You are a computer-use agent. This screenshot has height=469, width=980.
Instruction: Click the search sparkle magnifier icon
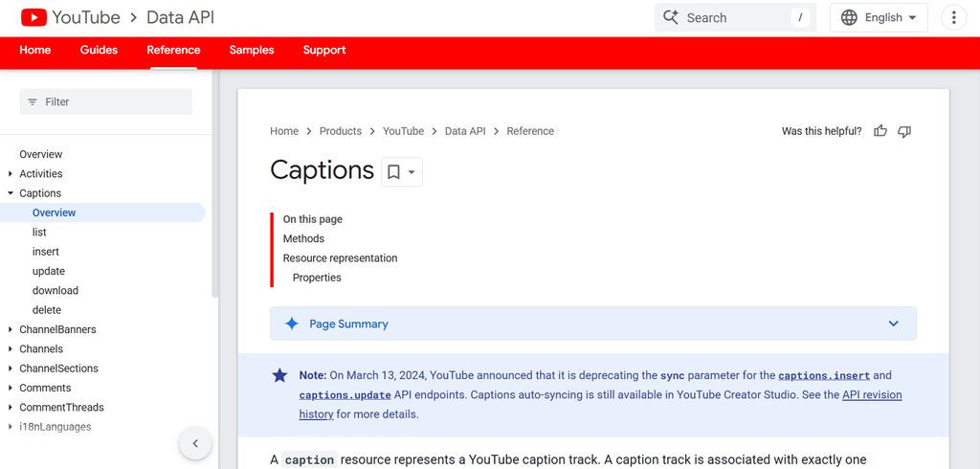(671, 17)
